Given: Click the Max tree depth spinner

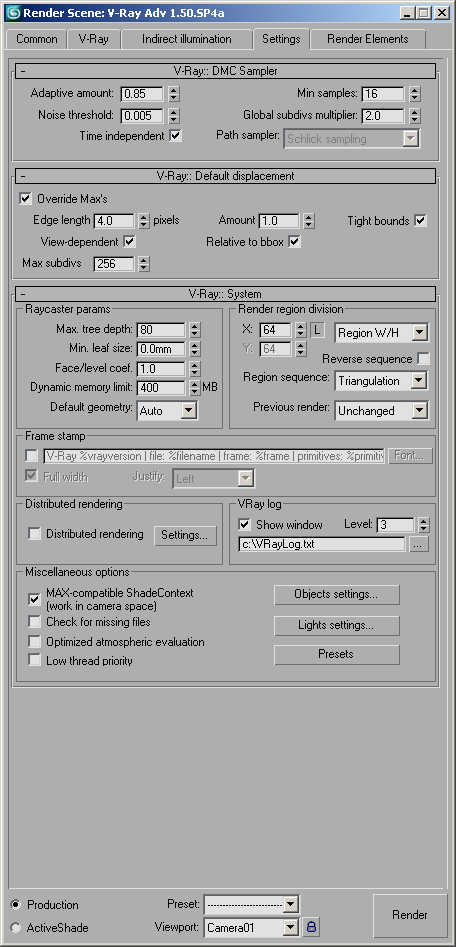Looking at the screenshot, I should (194, 330).
